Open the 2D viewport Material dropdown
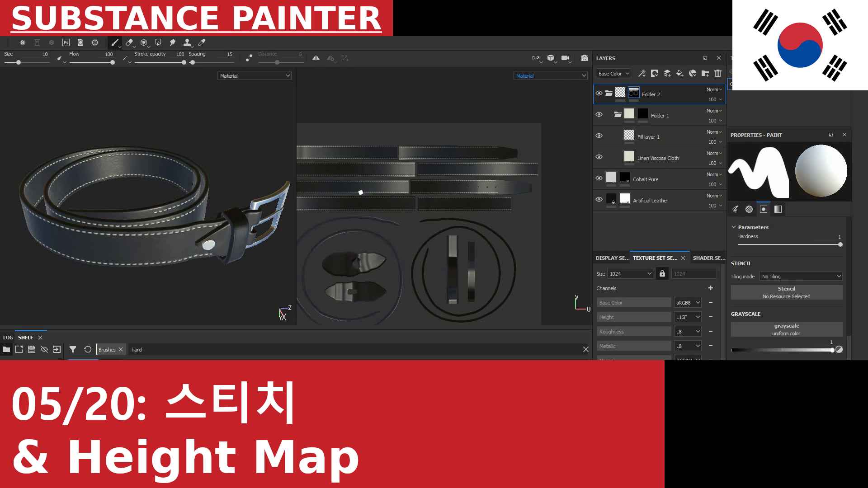Image resolution: width=868 pixels, height=488 pixels. click(x=551, y=76)
